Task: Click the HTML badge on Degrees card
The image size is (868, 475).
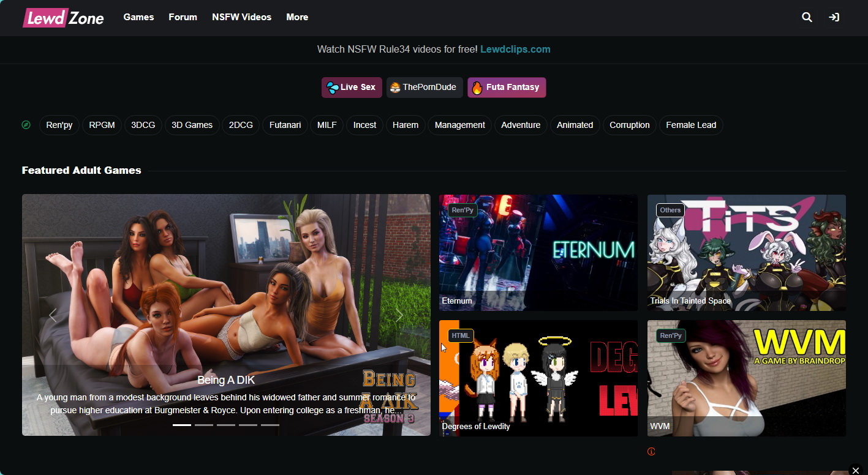Action: 461,335
